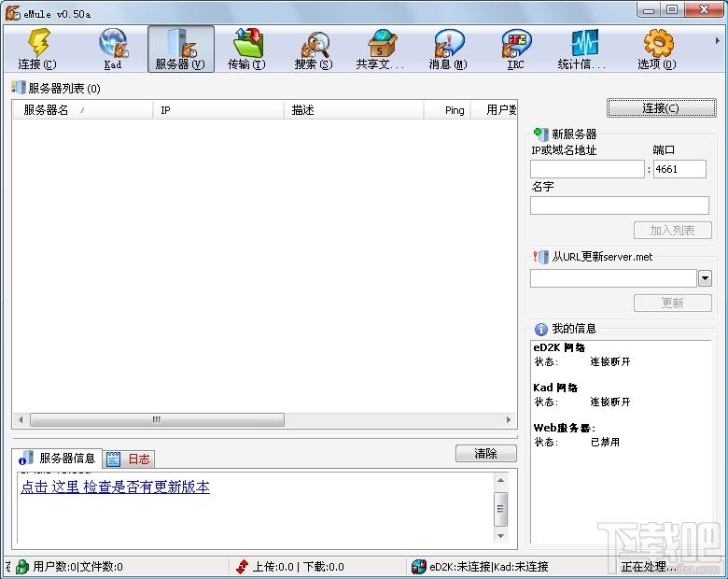728x579 pixels.
Task: Expand the server.met URL dropdown arrow
Action: pos(705,278)
